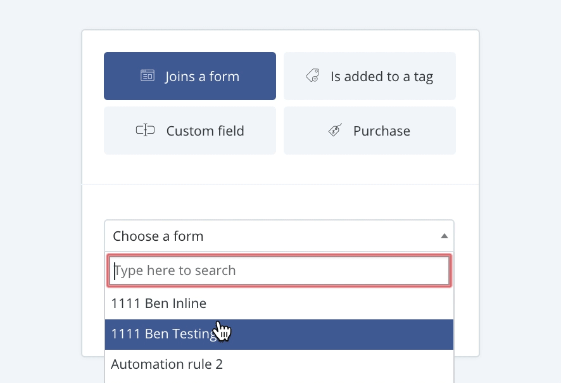Pick the Custom field trigger option
The width and height of the screenshot is (561, 383).
click(x=190, y=131)
